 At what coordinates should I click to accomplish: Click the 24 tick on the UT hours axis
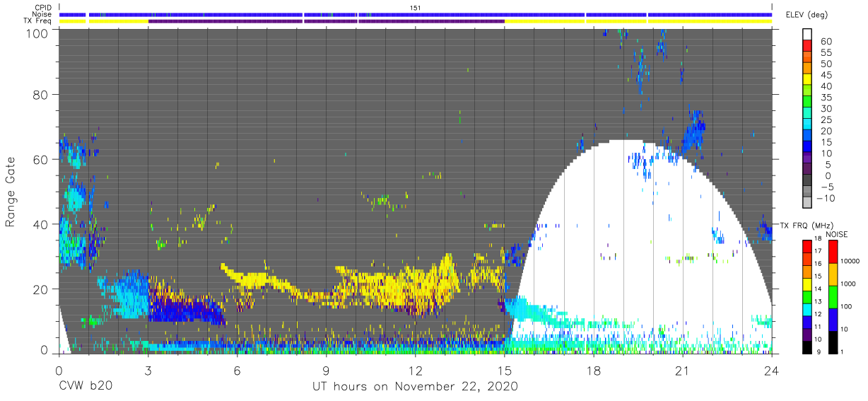tap(772, 371)
